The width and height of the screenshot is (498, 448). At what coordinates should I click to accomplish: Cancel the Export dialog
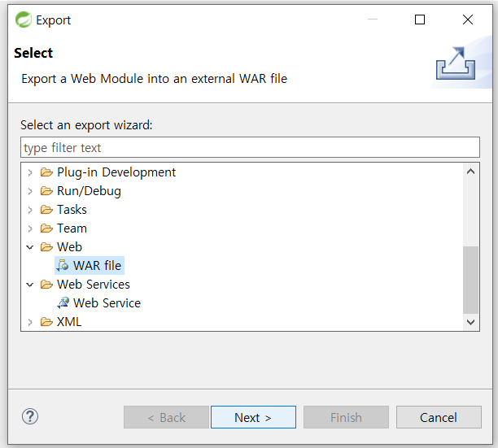click(439, 417)
